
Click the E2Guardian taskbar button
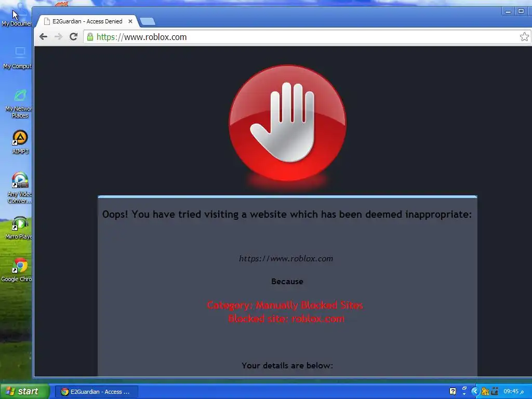tap(96, 392)
